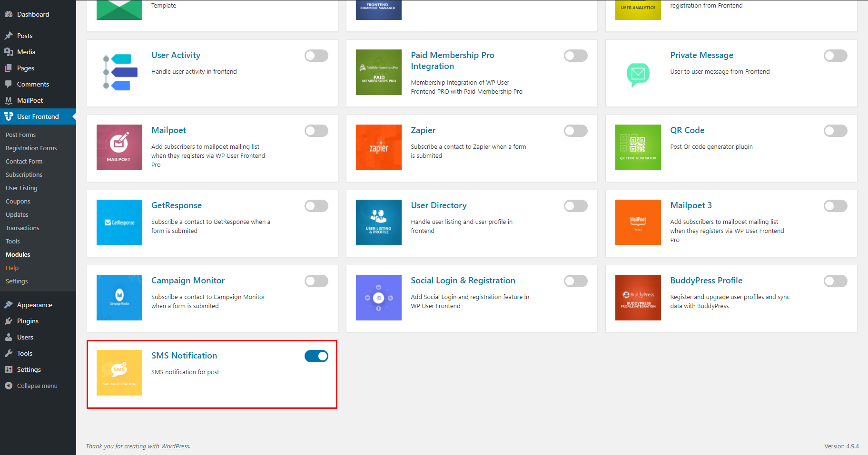This screenshot has width=868, height=455.
Task: Click the MailPoet M icon
Action: [x=9, y=100]
